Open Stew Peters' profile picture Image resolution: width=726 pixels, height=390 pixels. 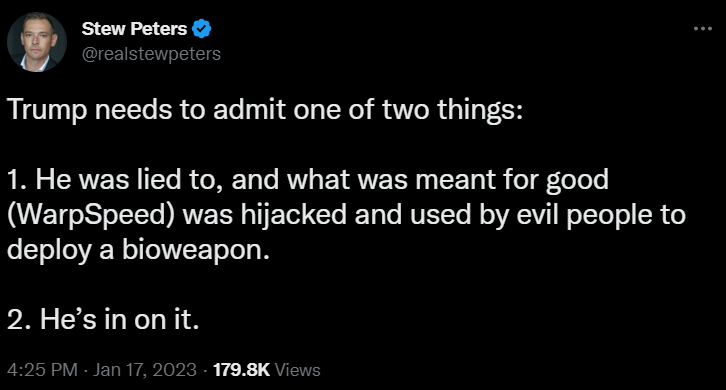click(37, 42)
